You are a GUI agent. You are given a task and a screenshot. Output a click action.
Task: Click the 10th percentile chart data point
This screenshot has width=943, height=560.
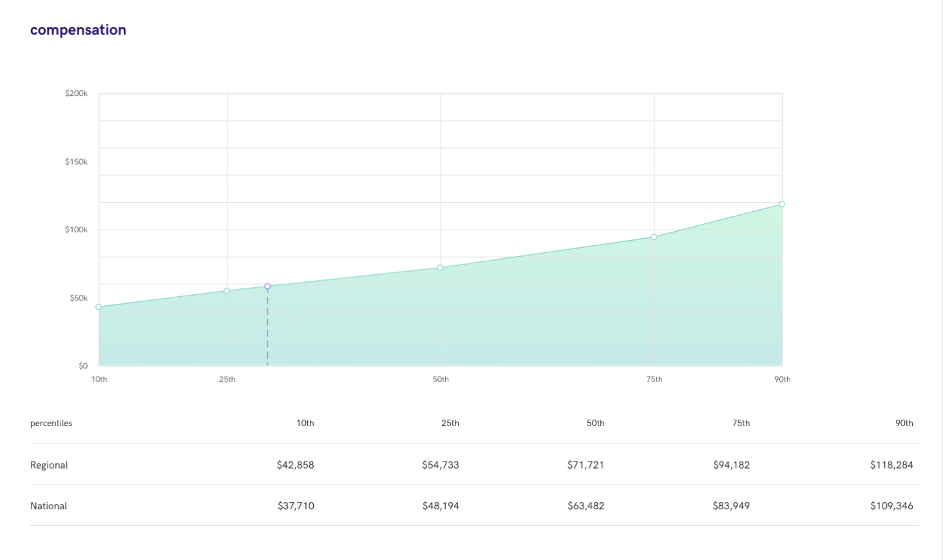(x=99, y=307)
